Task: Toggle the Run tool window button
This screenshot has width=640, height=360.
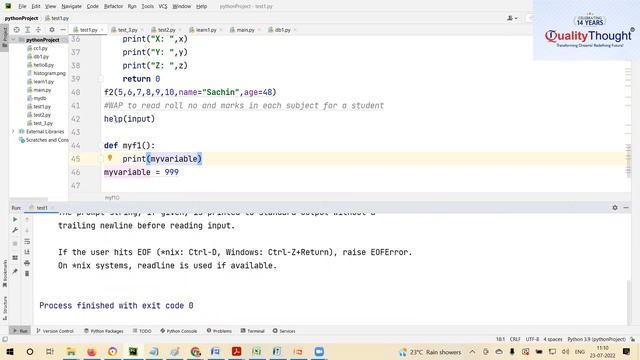Action: pos(20,331)
